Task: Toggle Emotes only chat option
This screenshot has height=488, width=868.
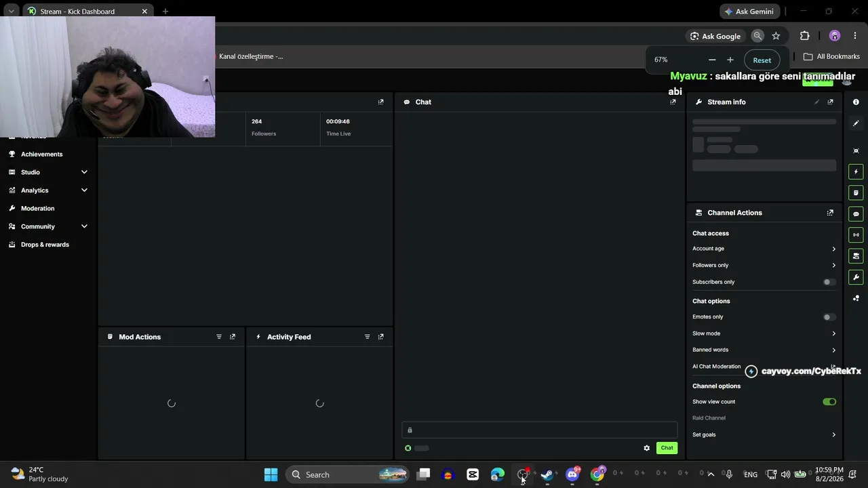Action: pyautogui.click(x=829, y=317)
